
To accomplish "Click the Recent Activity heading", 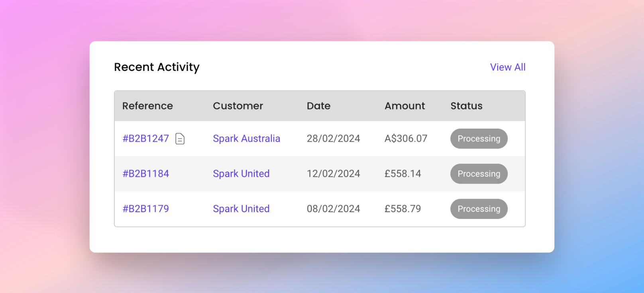I will (x=157, y=67).
